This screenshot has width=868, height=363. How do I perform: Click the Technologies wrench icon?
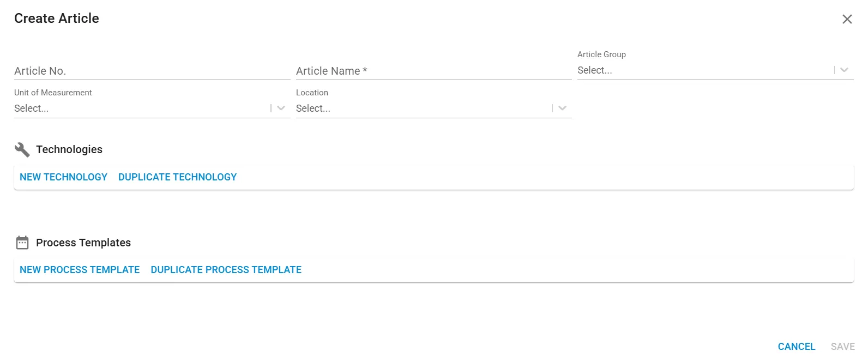click(22, 149)
